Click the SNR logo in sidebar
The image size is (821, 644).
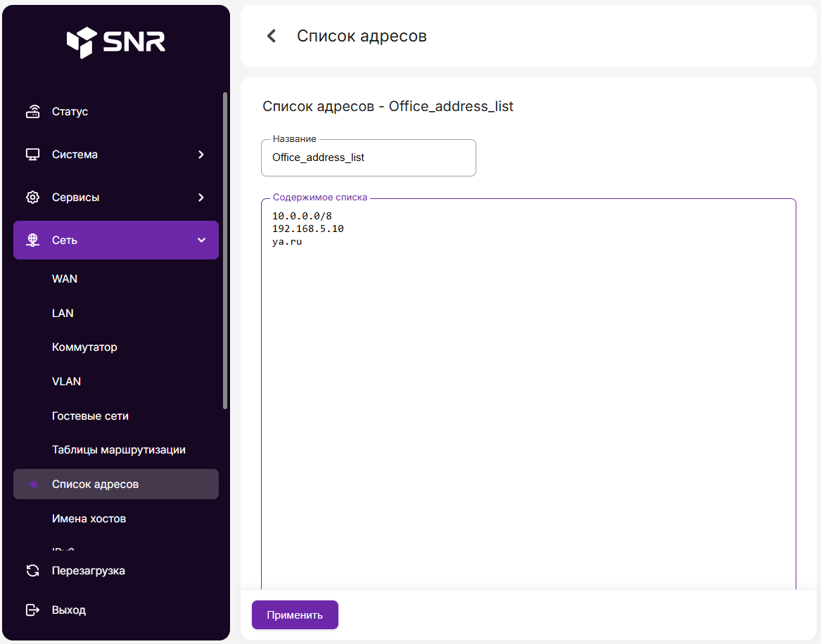[x=116, y=42]
